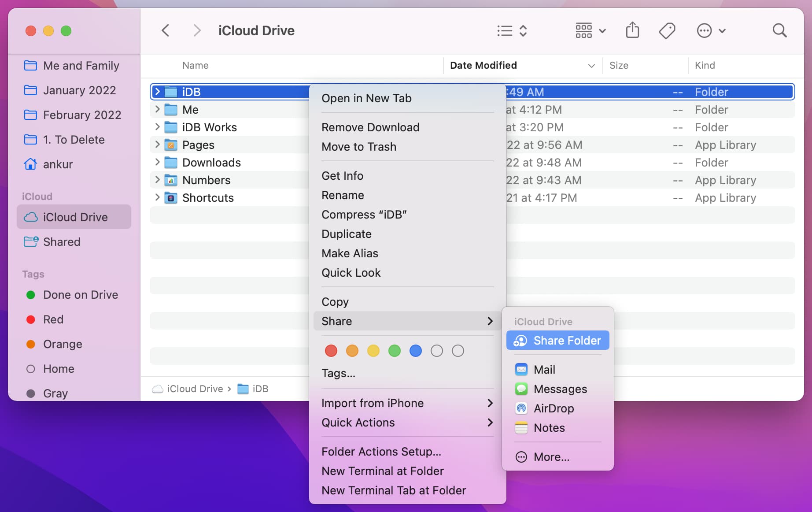Viewport: 812px width, 512px height.
Task: Choose New Terminal Tab at Folder
Action: pyautogui.click(x=408, y=490)
